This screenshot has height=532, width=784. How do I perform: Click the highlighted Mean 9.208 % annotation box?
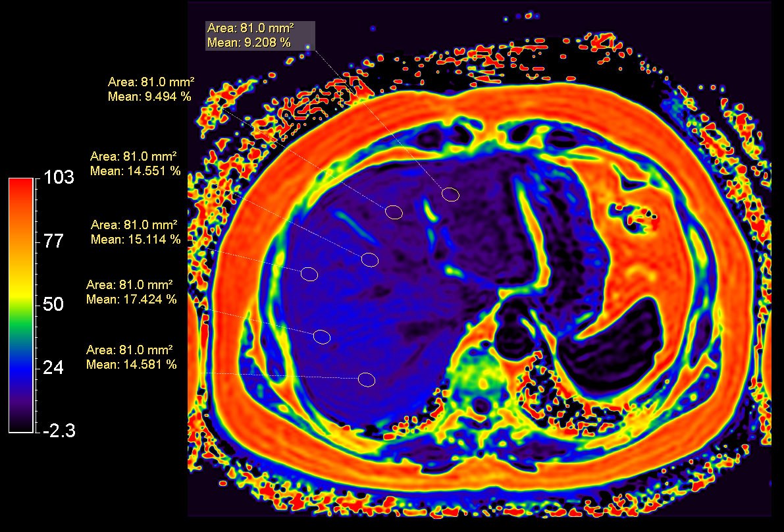(260, 36)
